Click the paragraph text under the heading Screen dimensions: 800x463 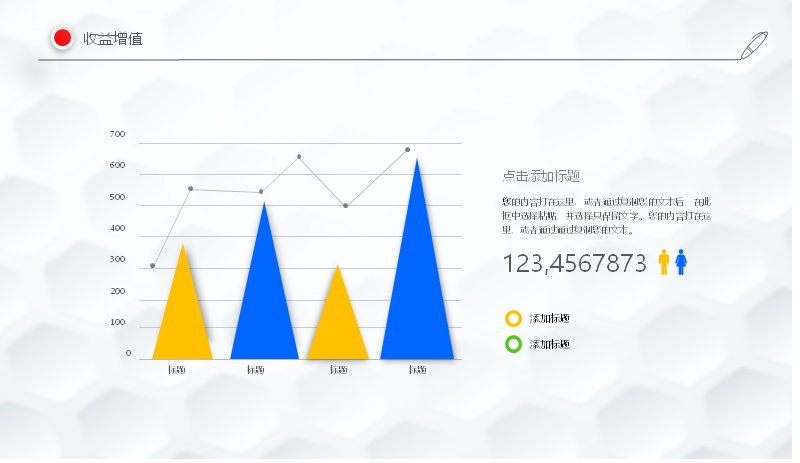coord(606,215)
